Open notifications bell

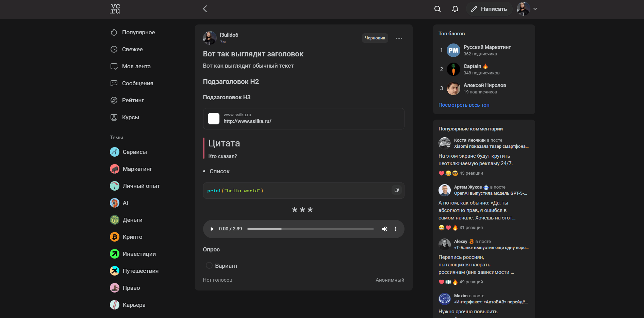[455, 9]
